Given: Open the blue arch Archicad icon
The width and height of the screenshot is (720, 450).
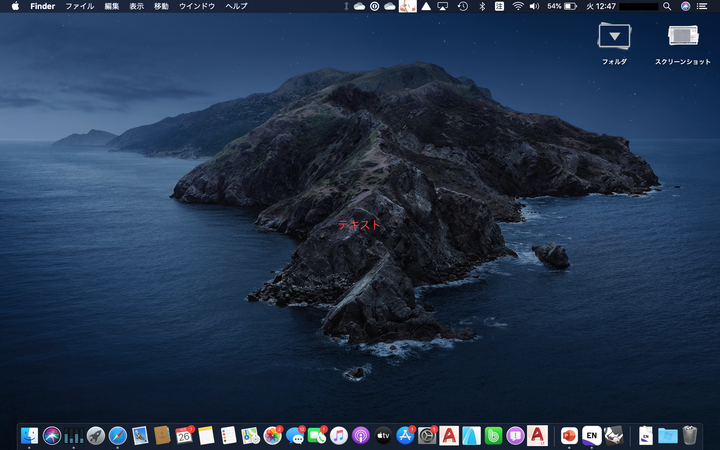Looking at the screenshot, I should (x=471, y=435).
